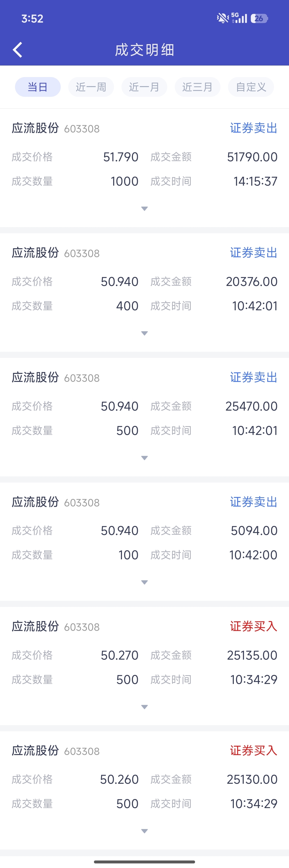
Task: Tap the 3:52 clock in the status bar
Action: (x=32, y=18)
